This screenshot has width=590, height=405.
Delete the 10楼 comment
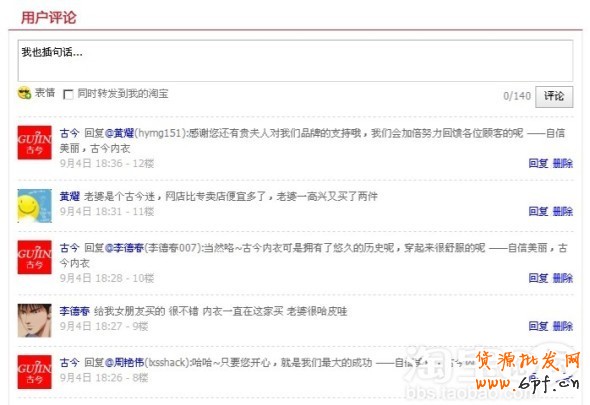point(563,278)
